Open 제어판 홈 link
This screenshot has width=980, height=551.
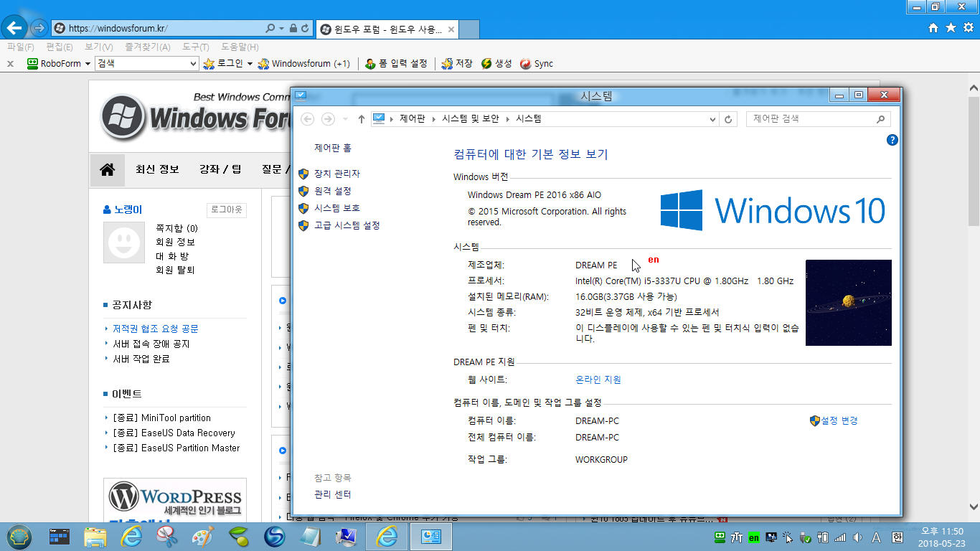coord(333,148)
